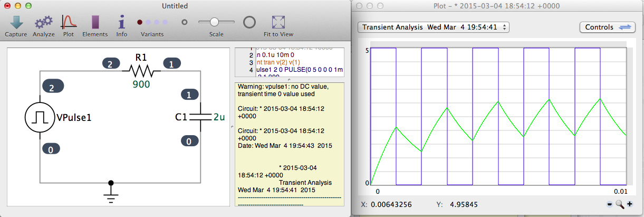Screen dimensions: 644x217
Task: Select the ground symbol
Action: tap(110, 190)
